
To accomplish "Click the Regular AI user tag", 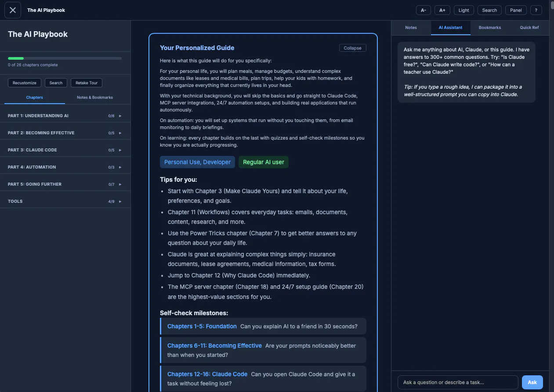I will (x=264, y=162).
